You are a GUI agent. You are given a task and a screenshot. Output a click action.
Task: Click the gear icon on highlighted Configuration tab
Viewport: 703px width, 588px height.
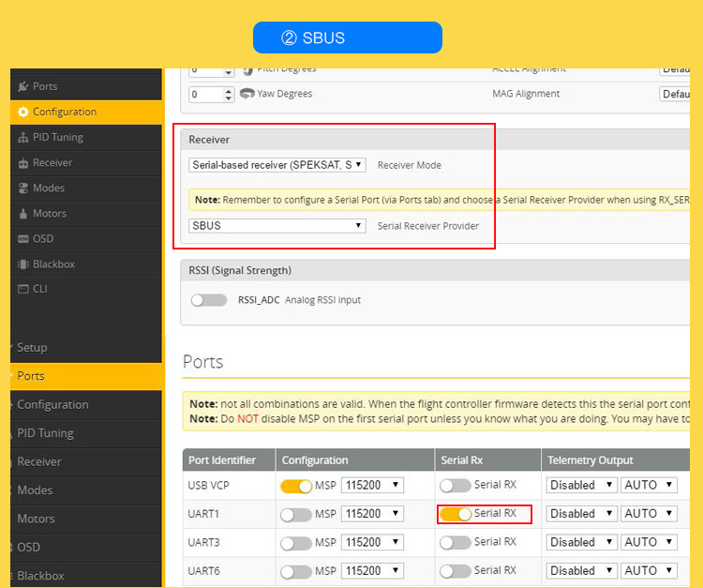[x=22, y=112]
